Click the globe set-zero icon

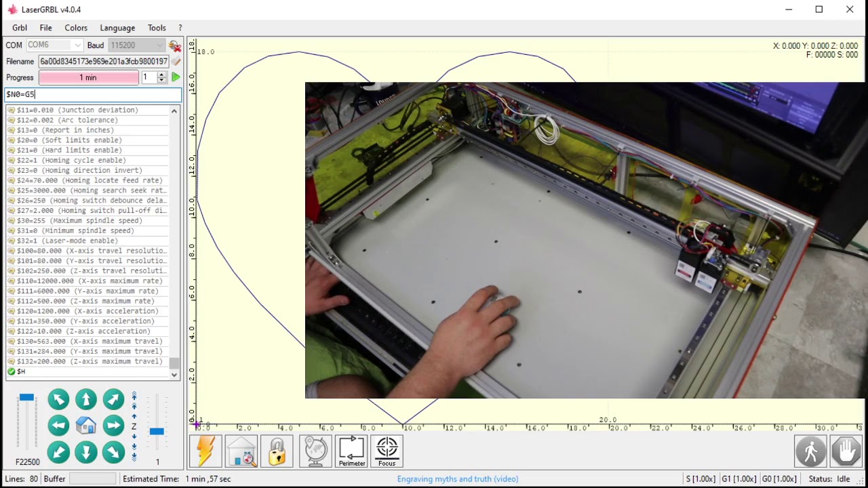[315, 451]
